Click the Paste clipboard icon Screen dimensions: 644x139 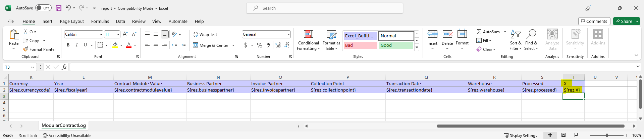pyautogui.click(x=14, y=35)
